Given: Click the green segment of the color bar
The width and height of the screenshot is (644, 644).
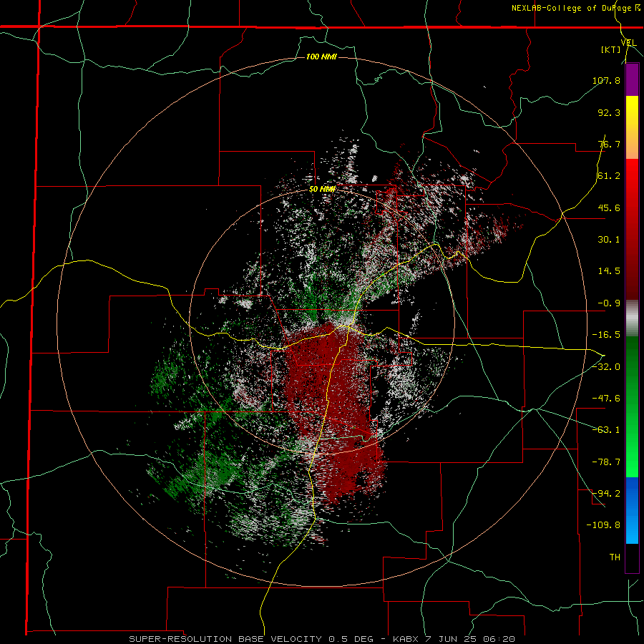Looking at the screenshot, I should [x=632, y=406].
